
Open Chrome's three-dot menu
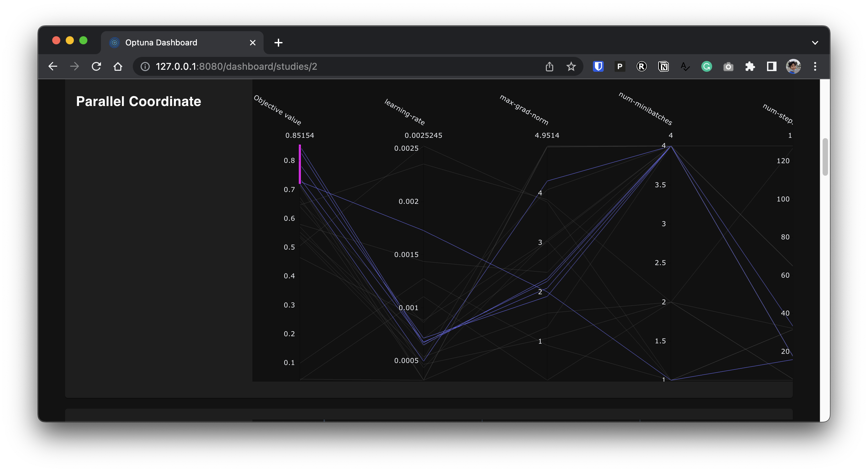(x=815, y=66)
